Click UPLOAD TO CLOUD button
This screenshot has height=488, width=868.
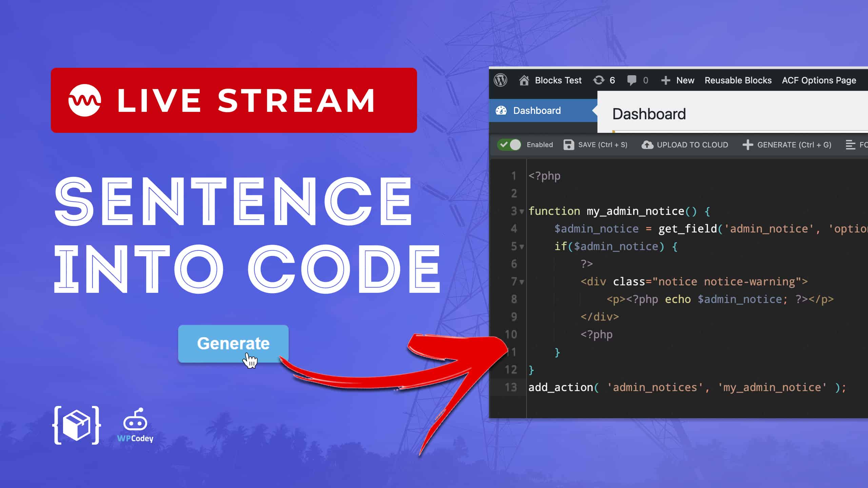685,145
